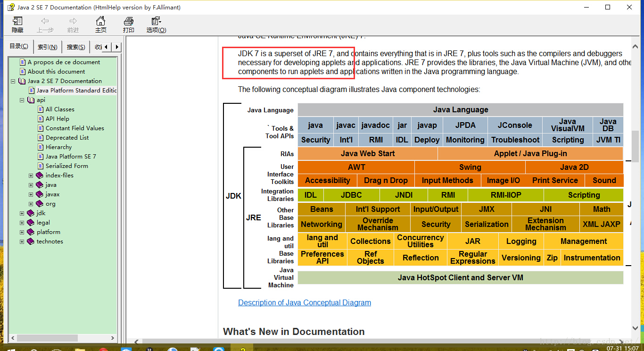
Task: Select the highlighted 'Java Platform Standard Editic' tree entry
Action: click(x=76, y=90)
